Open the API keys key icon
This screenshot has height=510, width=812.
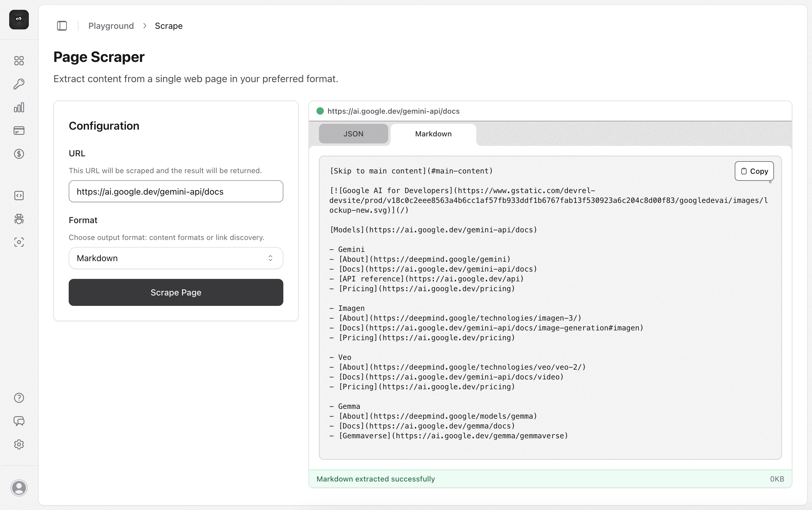tap(19, 84)
